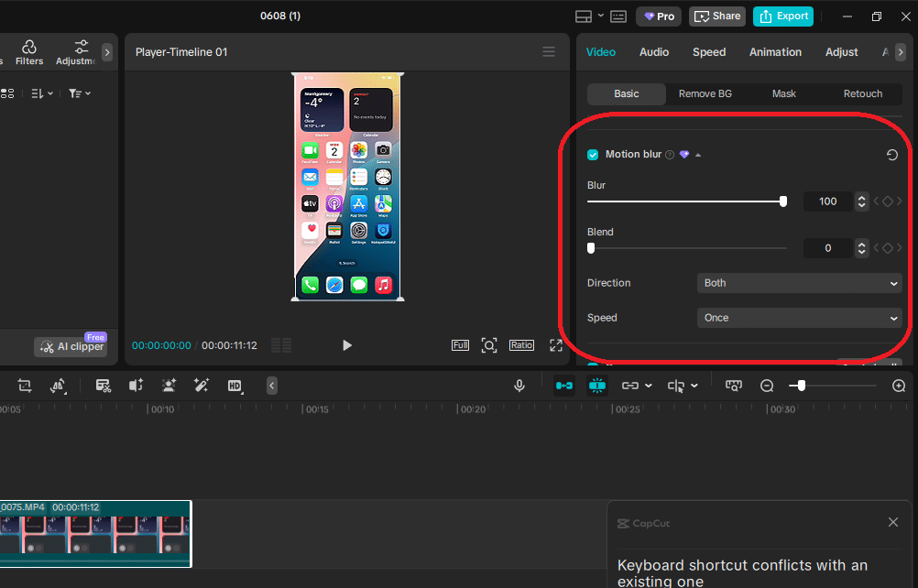Image resolution: width=918 pixels, height=588 pixels.
Task: Select the phone video in preview
Action: point(347,187)
